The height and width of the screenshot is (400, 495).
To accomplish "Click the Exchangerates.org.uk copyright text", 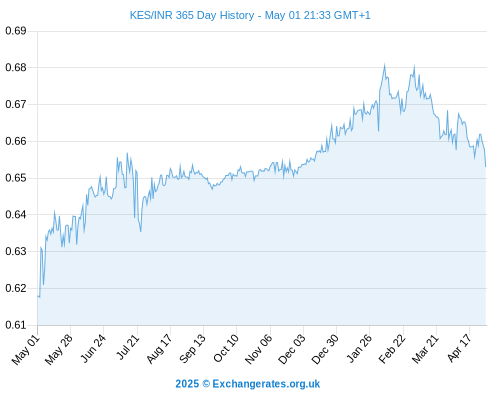I will (x=248, y=384).
